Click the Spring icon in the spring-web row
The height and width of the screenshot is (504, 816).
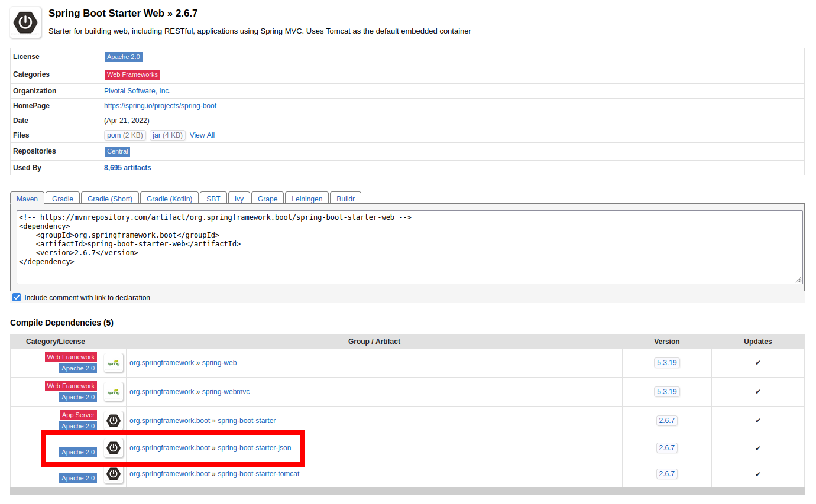coord(114,363)
